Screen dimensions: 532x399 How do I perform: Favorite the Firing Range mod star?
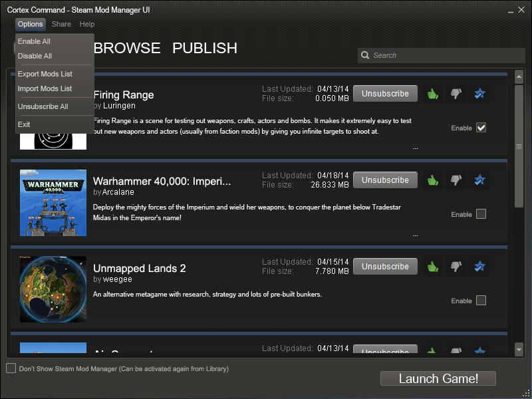tap(479, 94)
